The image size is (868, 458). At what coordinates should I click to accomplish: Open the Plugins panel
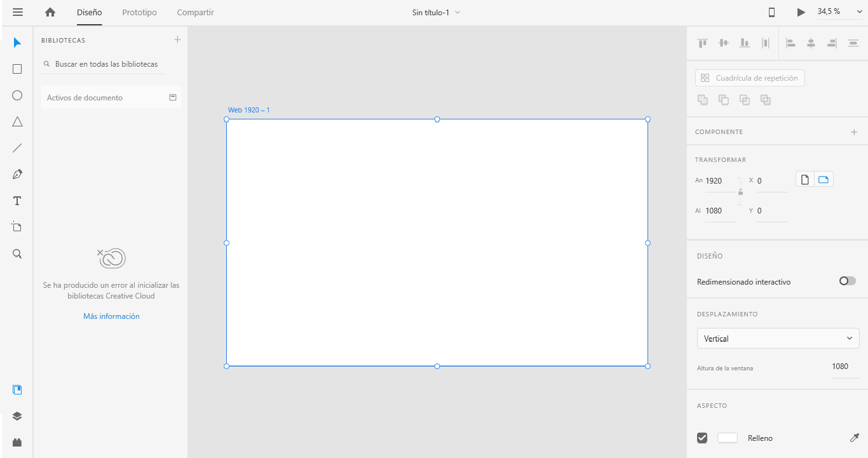pos(17,442)
